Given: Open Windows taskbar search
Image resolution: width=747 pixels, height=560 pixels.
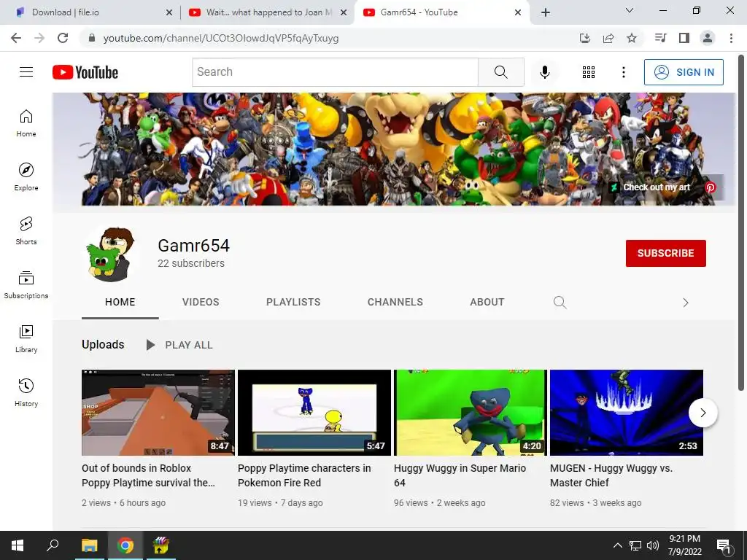Looking at the screenshot, I should click(x=53, y=545).
